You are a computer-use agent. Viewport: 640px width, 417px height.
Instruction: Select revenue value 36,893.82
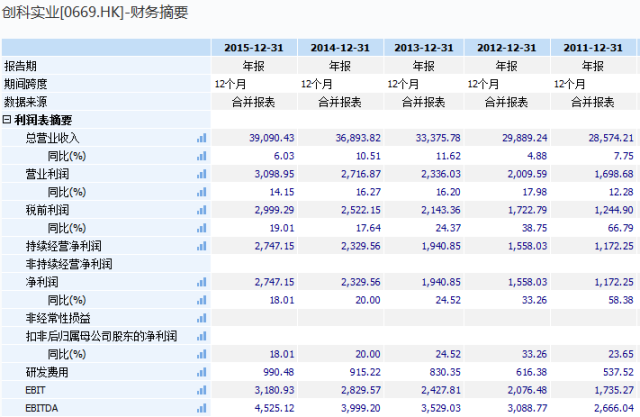tap(358, 138)
